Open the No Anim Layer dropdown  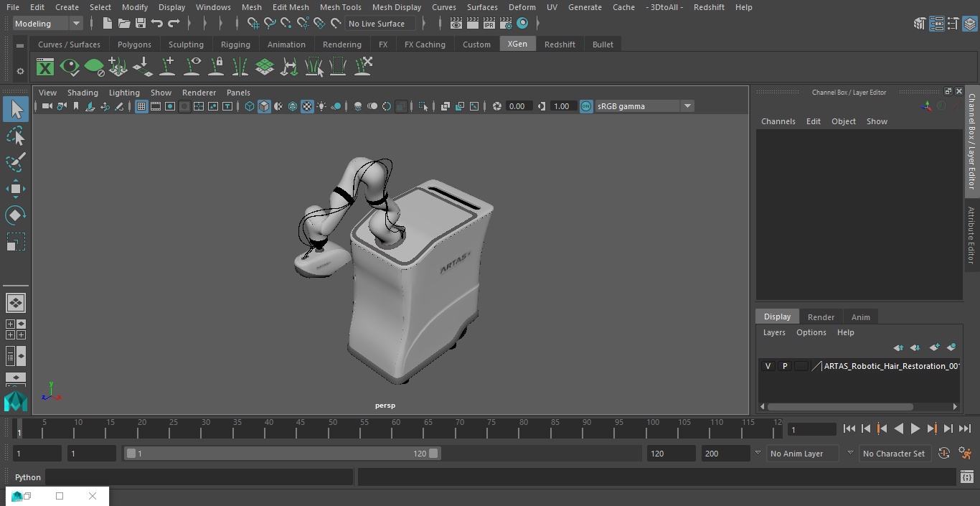(x=804, y=454)
